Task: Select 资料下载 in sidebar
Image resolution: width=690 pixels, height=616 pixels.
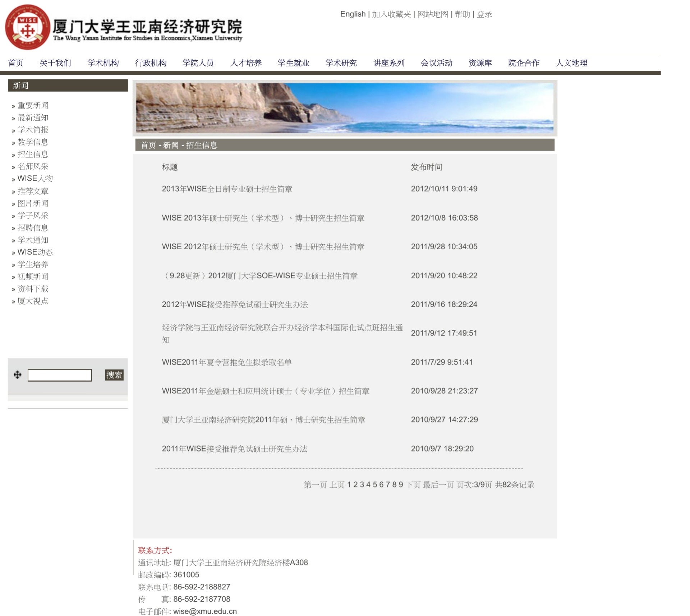Action: click(33, 289)
